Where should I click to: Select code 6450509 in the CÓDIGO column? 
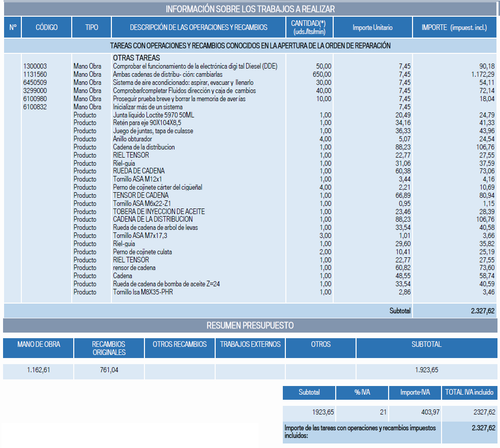[x=35, y=82]
